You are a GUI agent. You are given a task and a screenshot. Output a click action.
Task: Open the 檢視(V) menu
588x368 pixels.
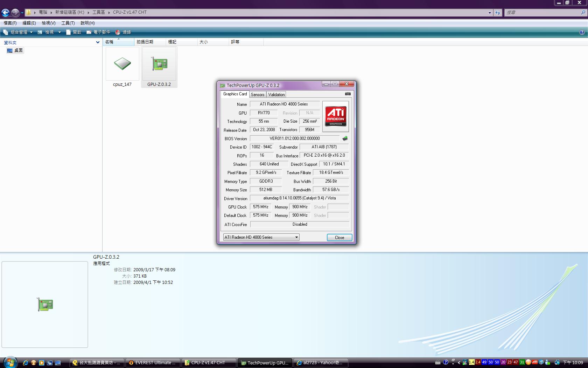point(48,23)
